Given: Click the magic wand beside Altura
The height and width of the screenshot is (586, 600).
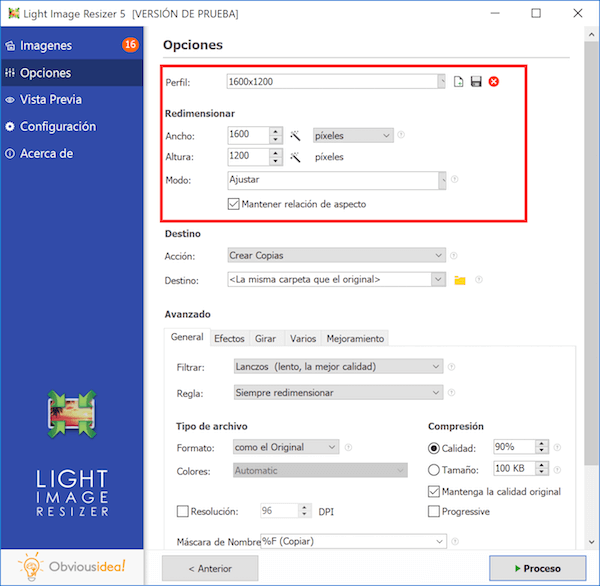Looking at the screenshot, I should pos(295,157).
